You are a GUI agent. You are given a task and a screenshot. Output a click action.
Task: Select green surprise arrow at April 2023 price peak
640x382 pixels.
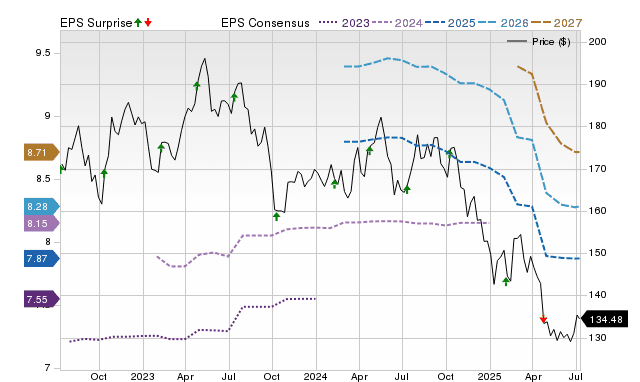coord(197,86)
